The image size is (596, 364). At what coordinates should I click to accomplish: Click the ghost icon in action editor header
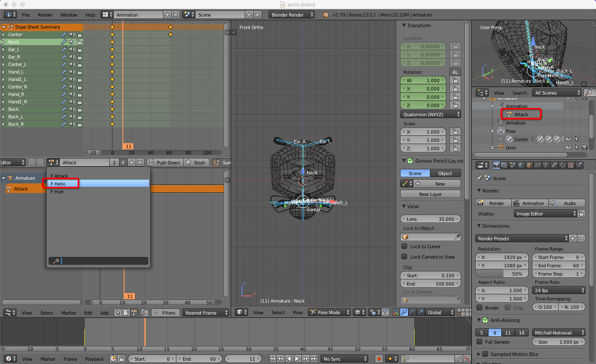tap(126, 313)
